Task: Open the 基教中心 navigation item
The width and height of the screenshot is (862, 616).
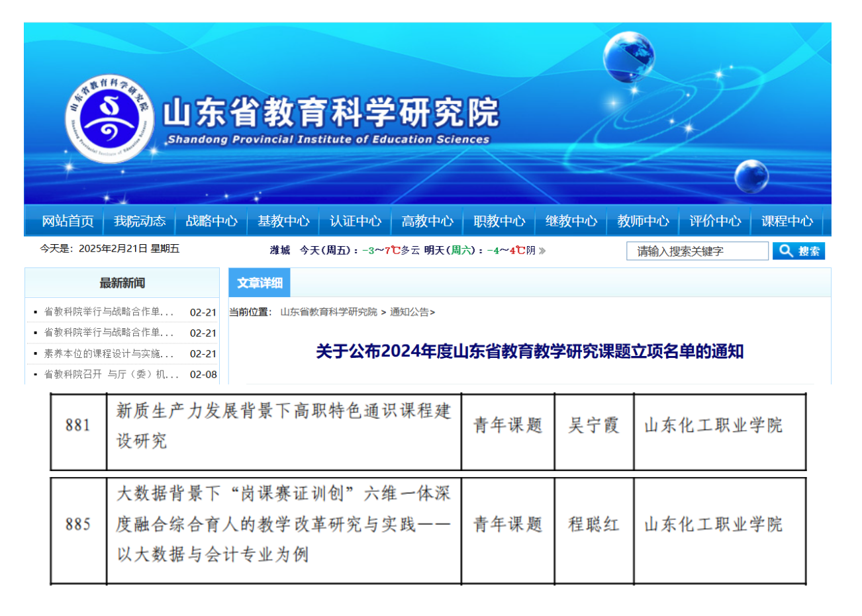Action: (x=283, y=221)
